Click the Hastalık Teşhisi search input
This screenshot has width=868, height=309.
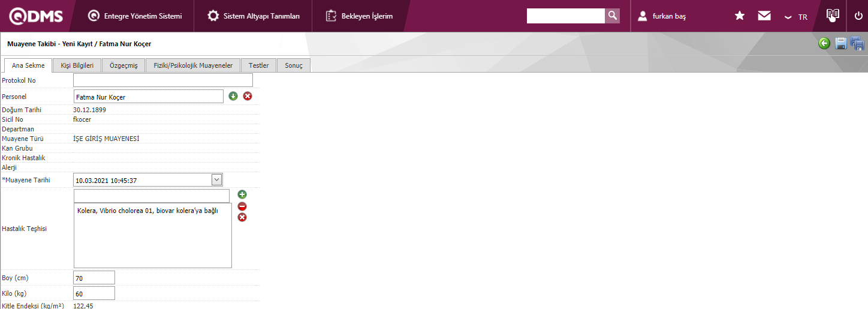tap(152, 196)
